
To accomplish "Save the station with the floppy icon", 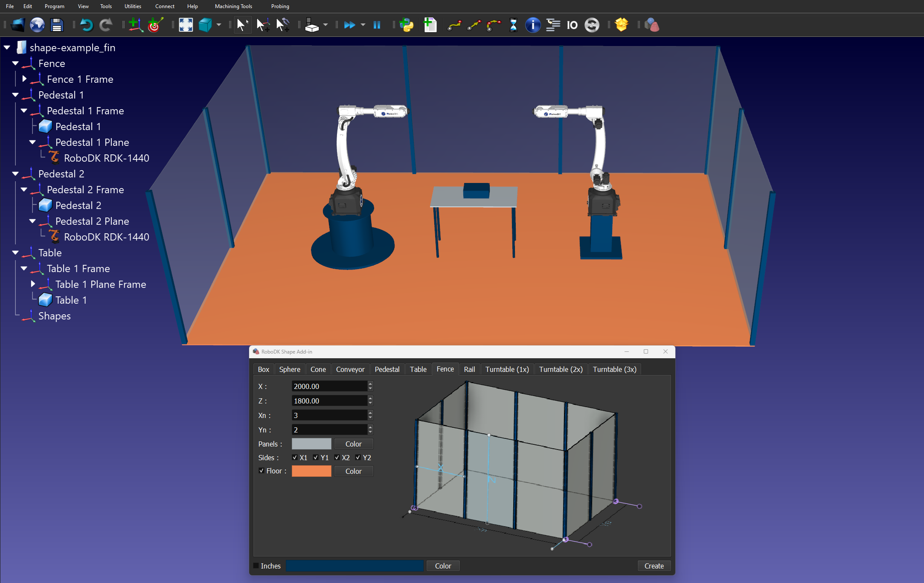I will tap(57, 25).
